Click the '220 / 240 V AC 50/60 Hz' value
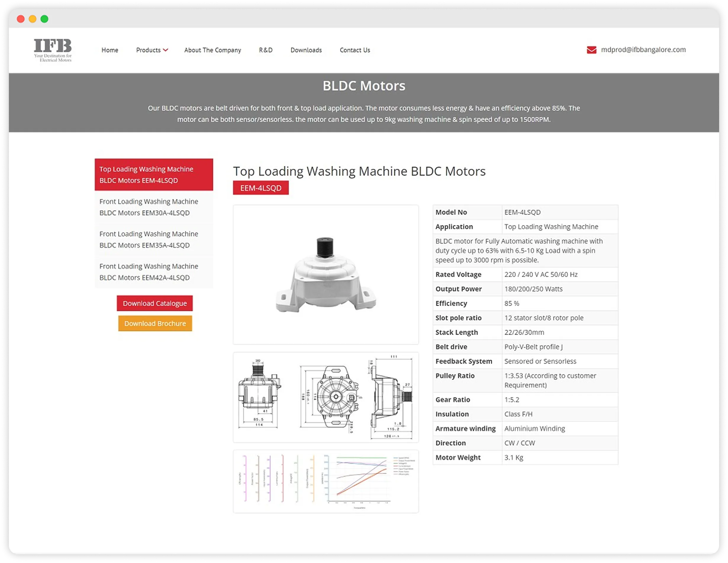Image resolution: width=728 pixels, height=563 pixels. coord(541,274)
